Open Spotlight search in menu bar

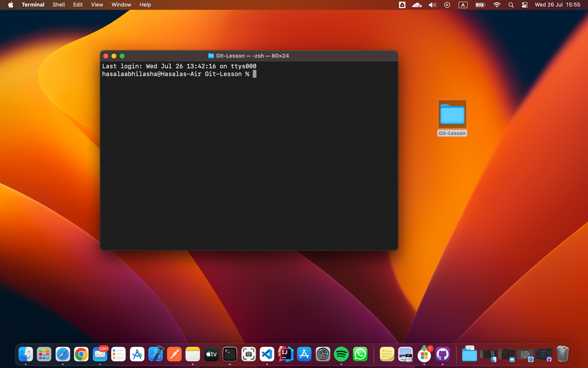click(x=511, y=5)
